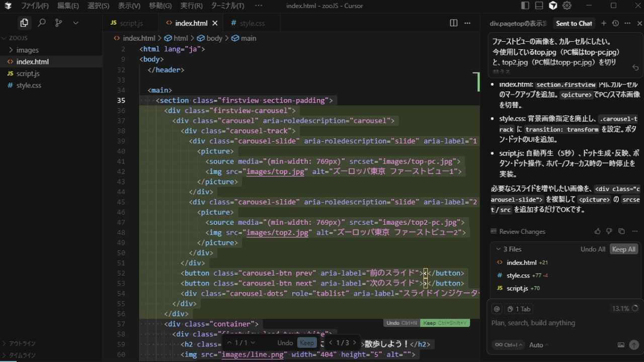
Task: Open the Auto model dropdown
Action: click(539, 345)
